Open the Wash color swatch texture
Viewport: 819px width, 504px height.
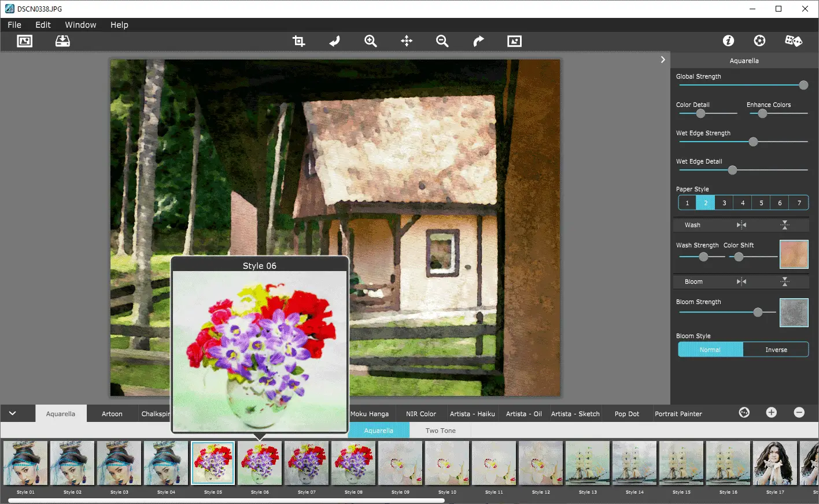794,254
